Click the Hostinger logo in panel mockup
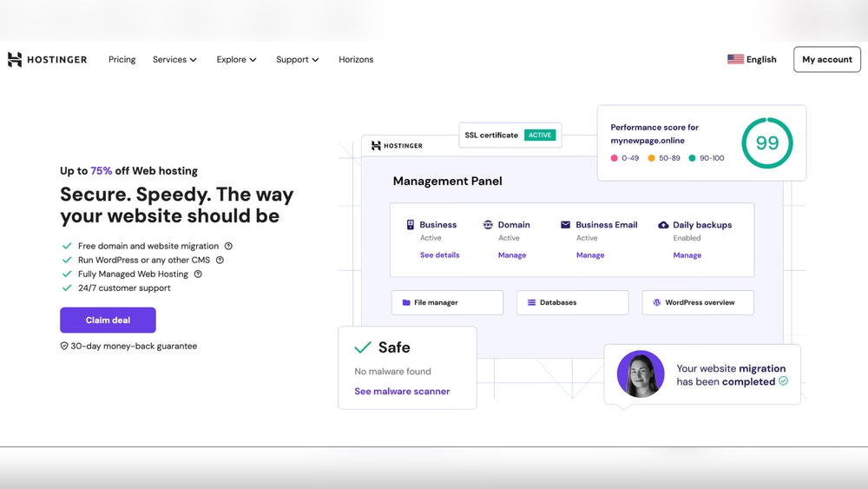This screenshot has height=489, width=868. 397,146
